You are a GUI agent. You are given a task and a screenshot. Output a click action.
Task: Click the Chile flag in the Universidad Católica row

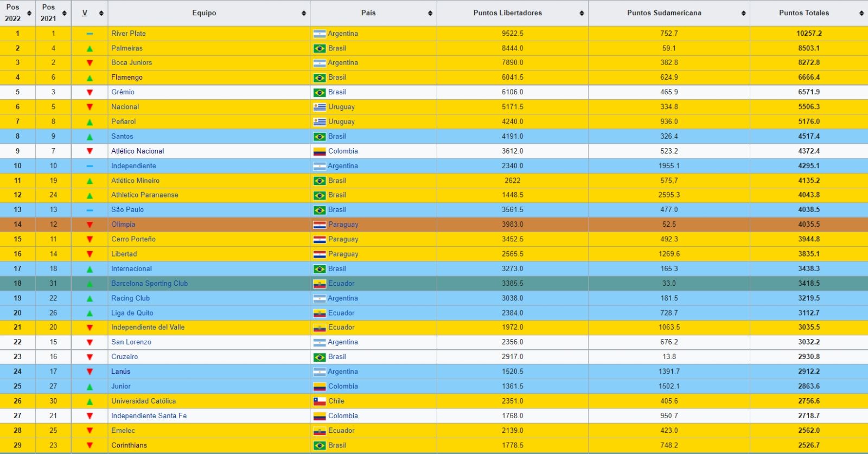pos(320,401)
